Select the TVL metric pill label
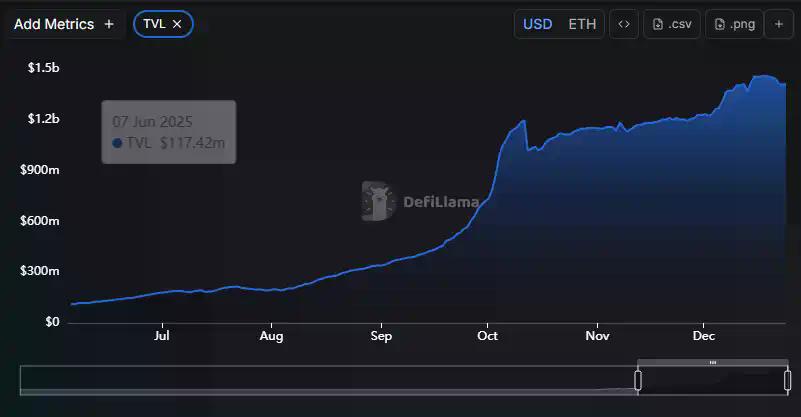The height and width of the screenshot is (417, 801). click(154, 24)
